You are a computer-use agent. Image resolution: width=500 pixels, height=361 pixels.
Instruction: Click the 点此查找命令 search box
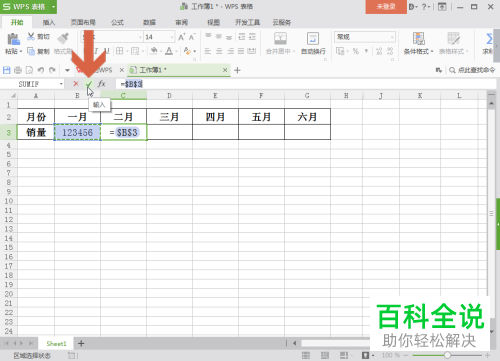pos(473,70)
